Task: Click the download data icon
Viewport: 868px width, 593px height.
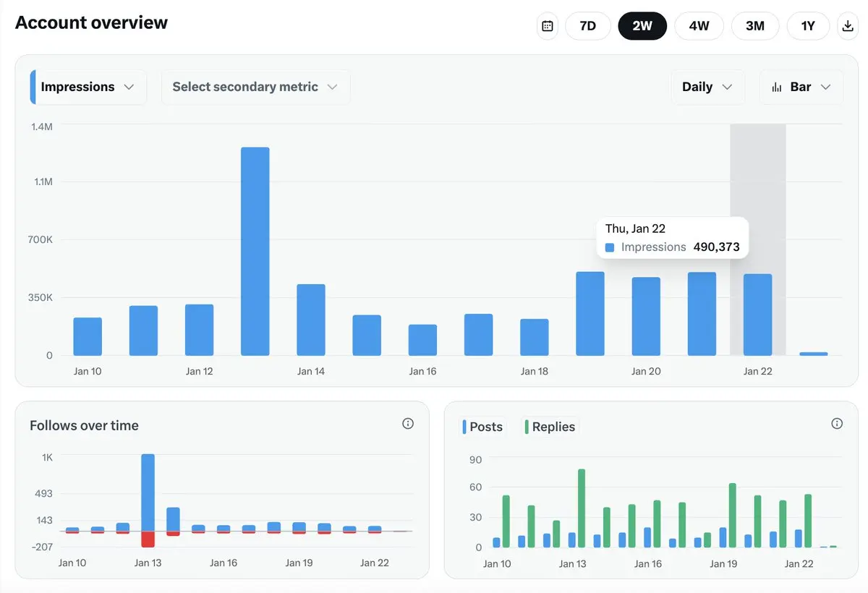Action: tap(848, 26)
